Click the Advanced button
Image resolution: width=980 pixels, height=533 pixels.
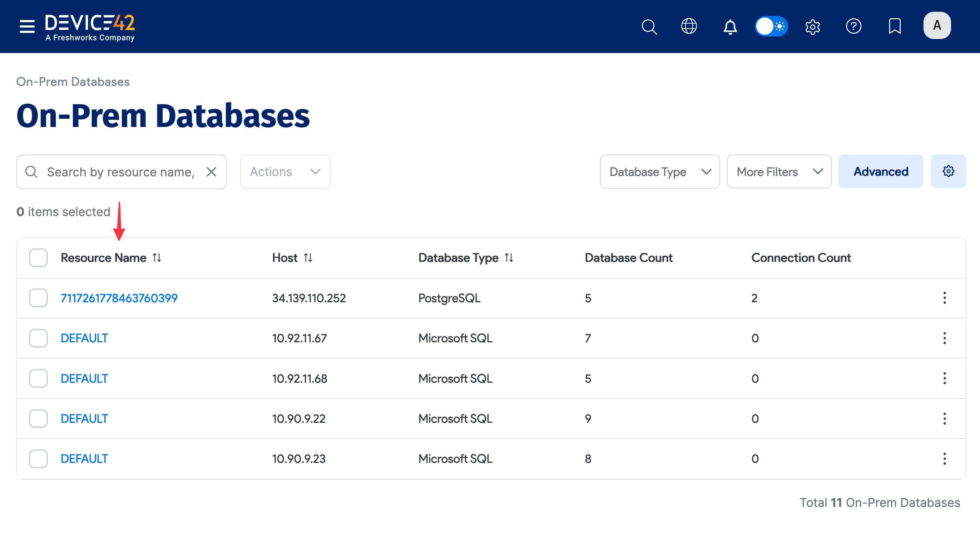pyautogui.click(x=881, y=171)
